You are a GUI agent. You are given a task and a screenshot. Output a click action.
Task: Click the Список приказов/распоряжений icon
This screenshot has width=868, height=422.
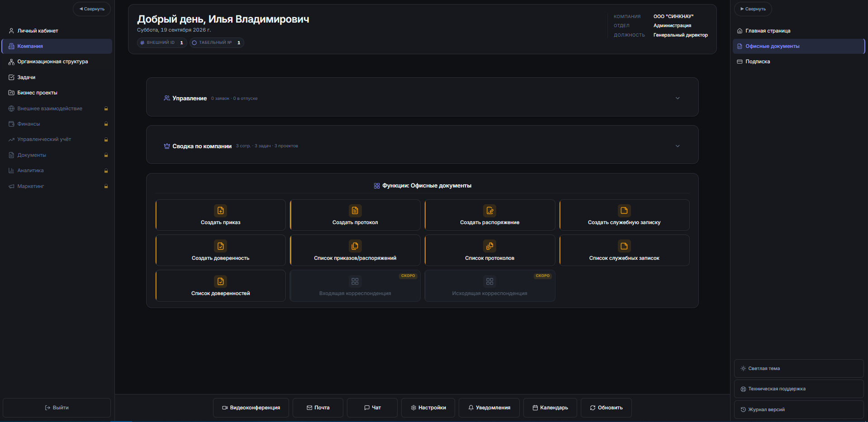pos(355,246)
